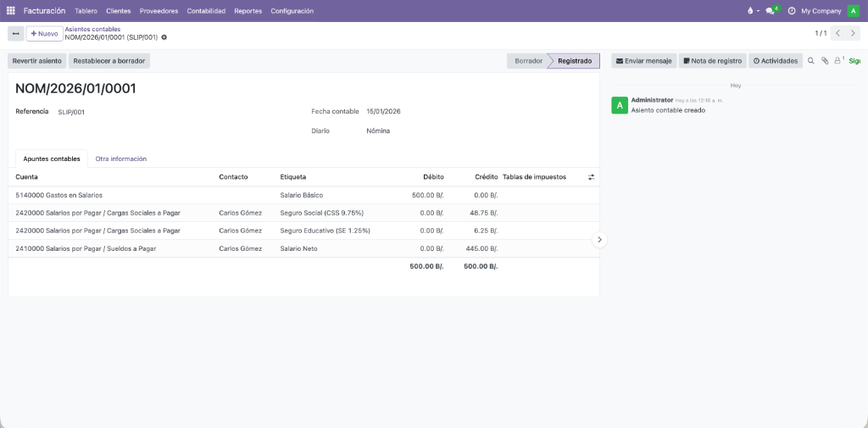868x428 pixels.
Task: Open Asientos contables breadcrumb link
Action: (92, 30)
